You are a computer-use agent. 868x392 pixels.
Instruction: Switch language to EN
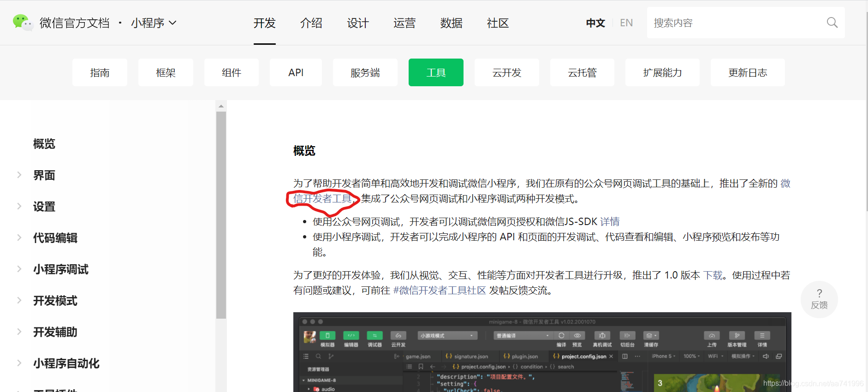626,23
